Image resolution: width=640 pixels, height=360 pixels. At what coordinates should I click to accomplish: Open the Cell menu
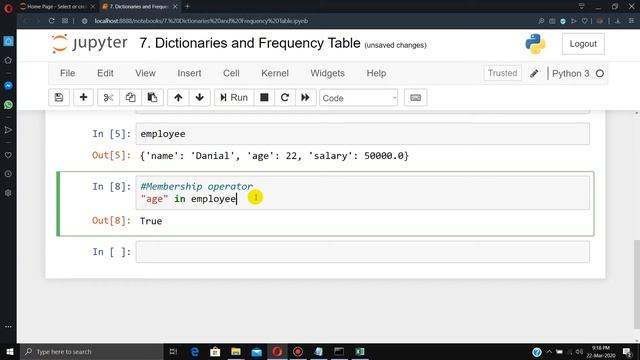[231, 73]
